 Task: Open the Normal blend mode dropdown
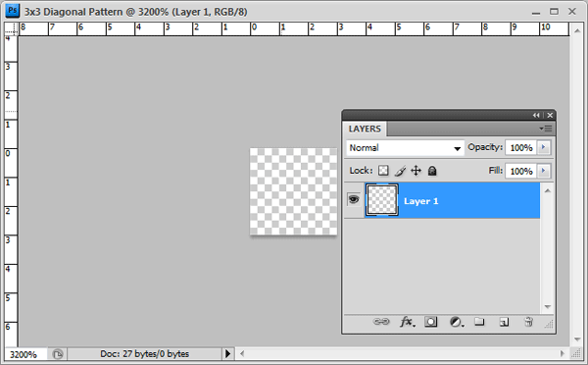(405, 148)
